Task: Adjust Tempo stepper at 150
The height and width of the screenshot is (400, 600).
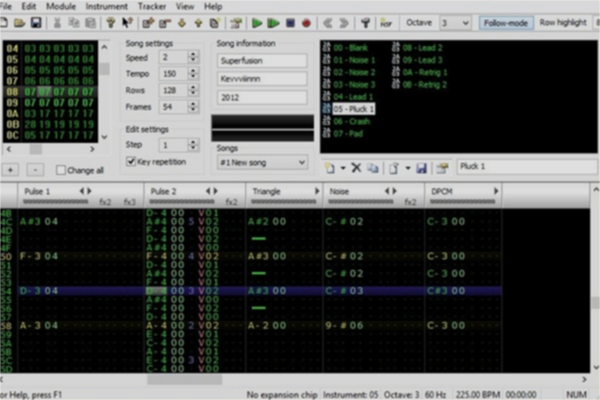Action: tap(193, 73)
